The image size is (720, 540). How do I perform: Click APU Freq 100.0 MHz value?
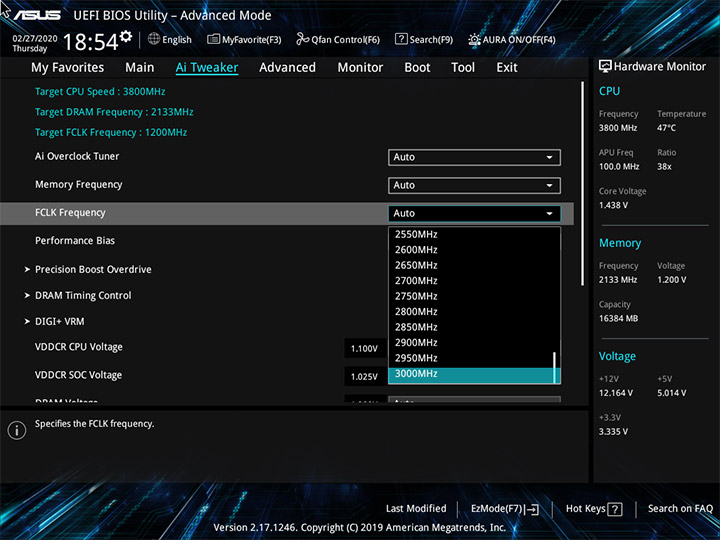[x=619, y=167]
